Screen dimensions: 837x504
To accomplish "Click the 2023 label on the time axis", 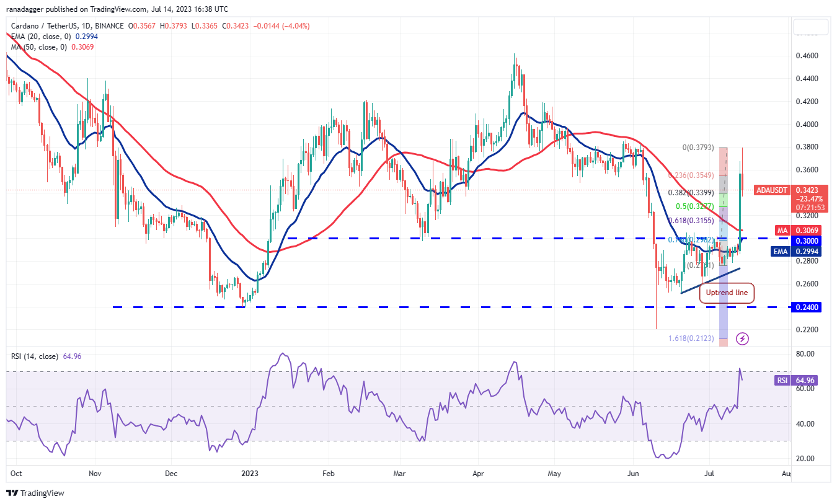I will tap(250, 474).
